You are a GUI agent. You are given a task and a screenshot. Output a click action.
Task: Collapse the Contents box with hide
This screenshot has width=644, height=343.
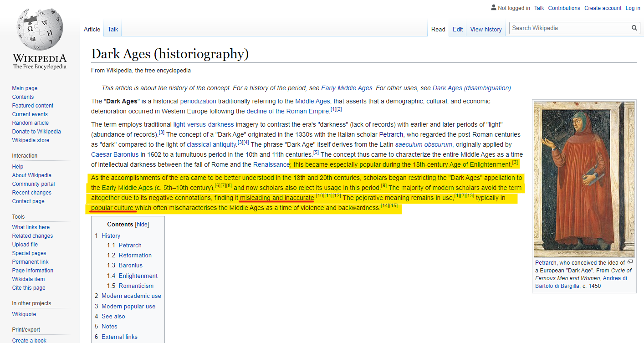click(x=143, y=224)
